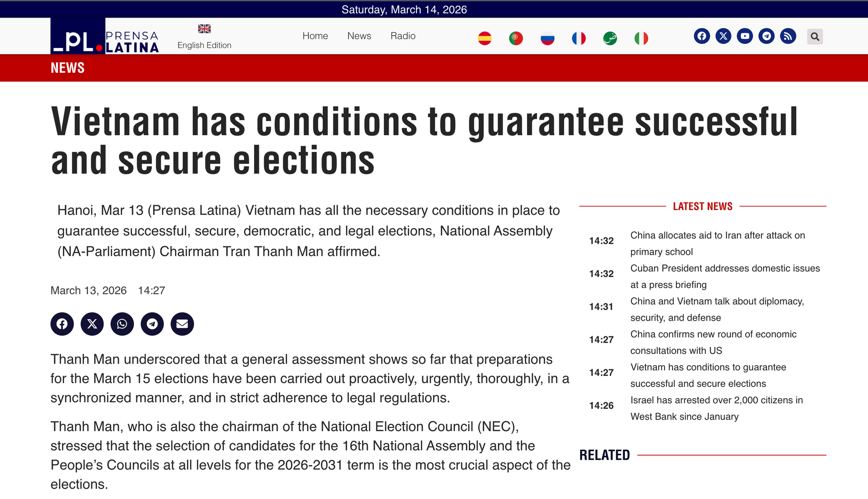Go to the Home menu item
The height and width of the screenshot is (499, 868).
click(x=315, y=36)
